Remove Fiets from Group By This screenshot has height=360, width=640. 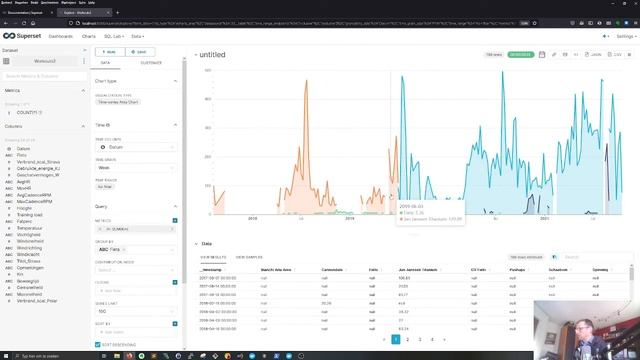coord(124,249)
